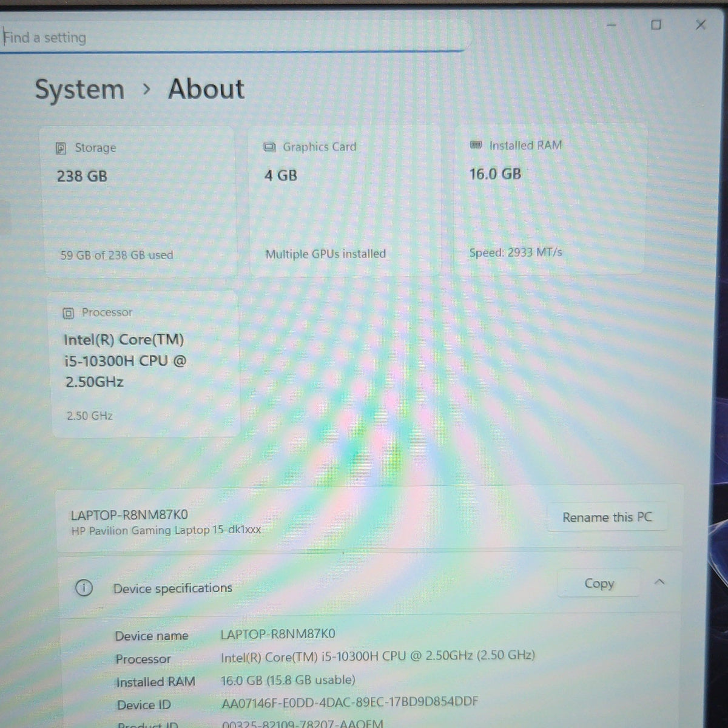The image size is (728, 728).
Task: Select the Device name value LAPTOP-R8NM87K0
Action: tap(278, 634)
